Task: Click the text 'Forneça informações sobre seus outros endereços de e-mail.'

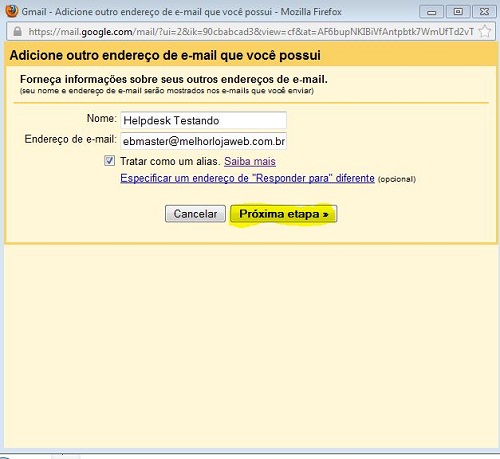Action: click(174, 79)
